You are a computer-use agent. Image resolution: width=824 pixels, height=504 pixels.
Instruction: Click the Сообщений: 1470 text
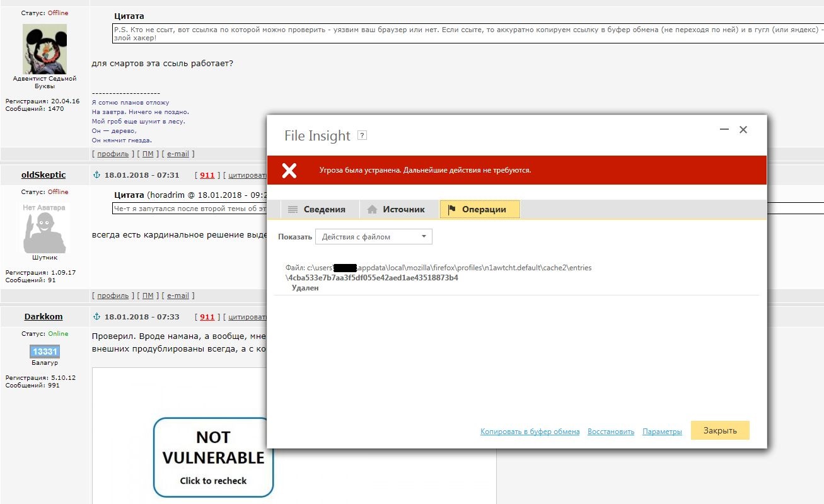35,109
